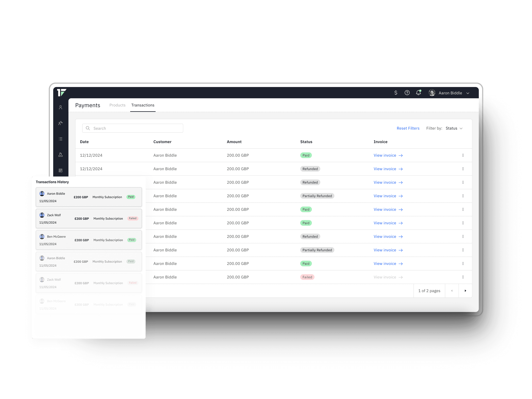Click the "1 of 2 pages" indicator
The image size is (532, 399).
click(429, 291)
